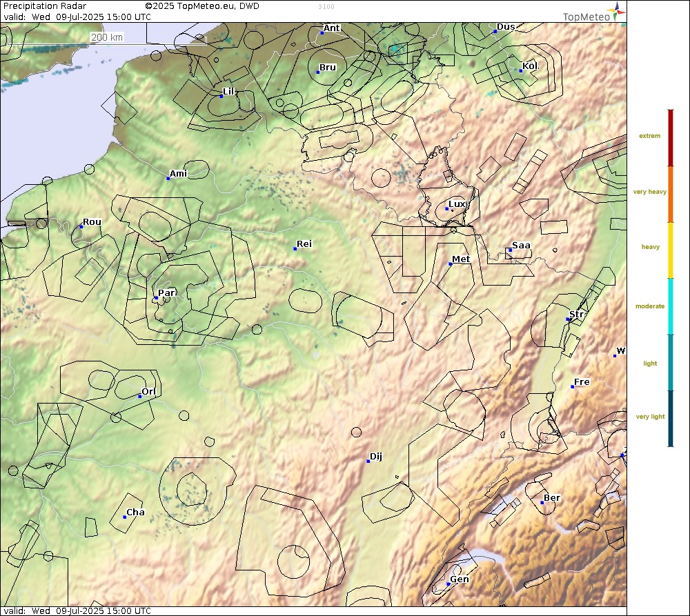Viewport: 690px width, 616px height.
Task: Click the 'Düs' city label
Action: click(506, 26)
